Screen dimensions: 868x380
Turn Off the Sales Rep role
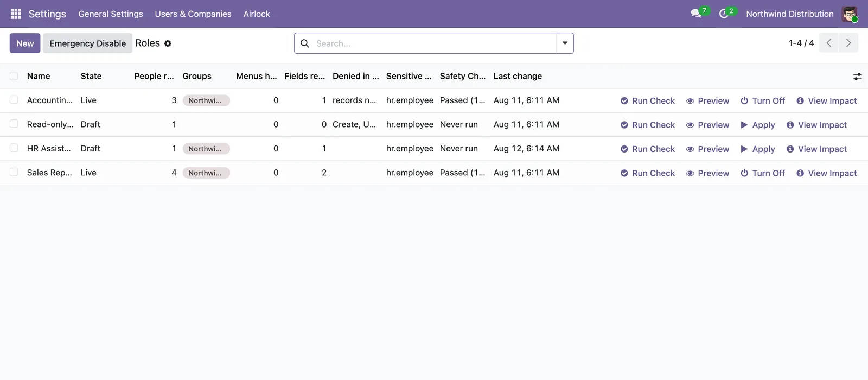click(x=763, y=173)
